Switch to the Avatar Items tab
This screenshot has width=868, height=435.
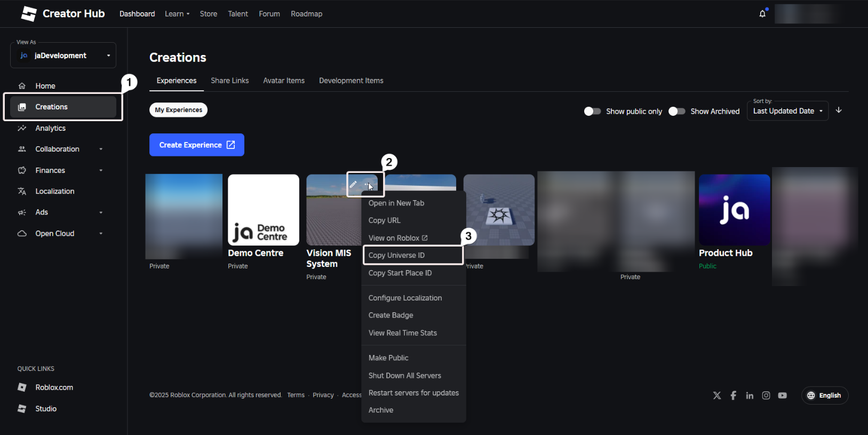coord(284,81)
